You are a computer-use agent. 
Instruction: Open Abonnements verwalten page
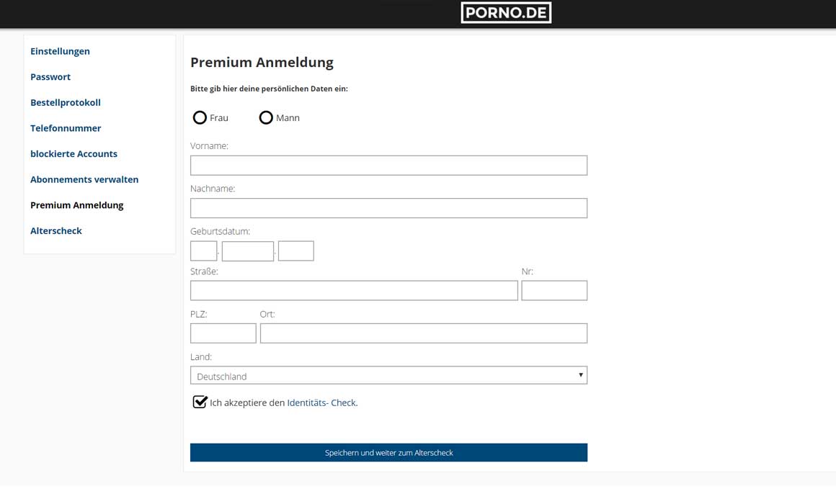[84, 179]
